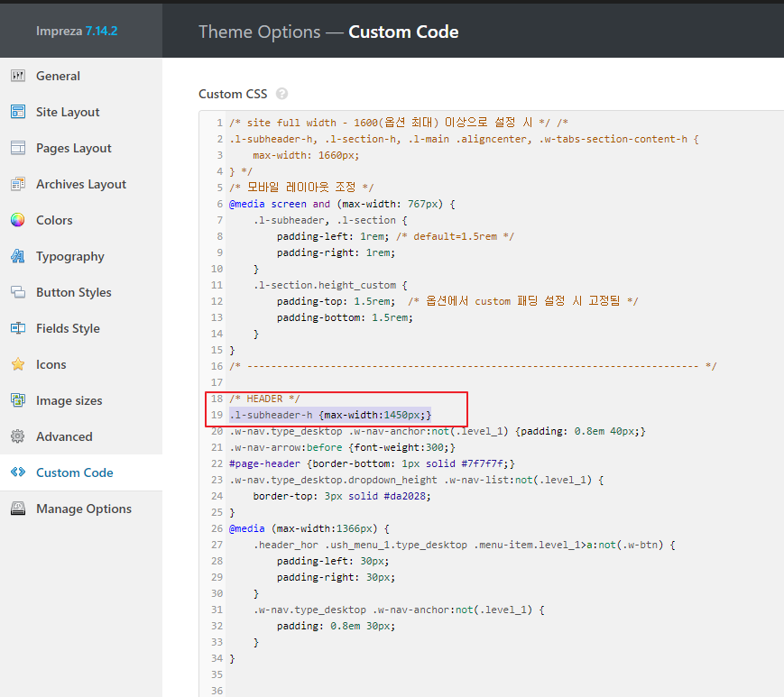Open the General settings section
784x697 pixels.
tap(81, 76)
